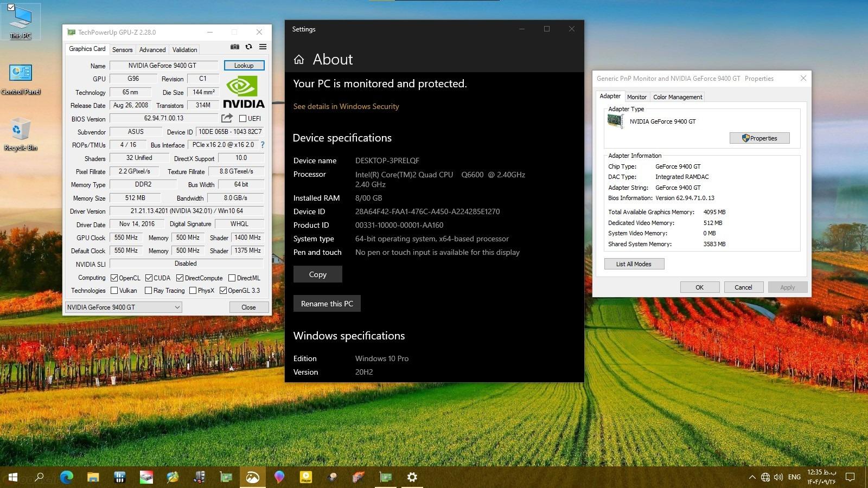Click the Bus Interface question mark
Image resolution: width=868 pixels, height=488 pixels.
point(263,145)
